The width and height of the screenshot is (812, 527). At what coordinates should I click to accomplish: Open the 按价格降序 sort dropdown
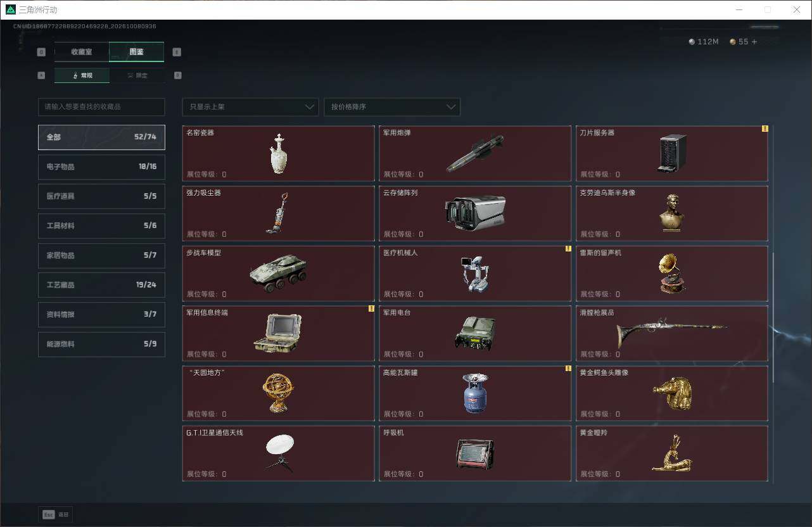click(x=392, y=107)
